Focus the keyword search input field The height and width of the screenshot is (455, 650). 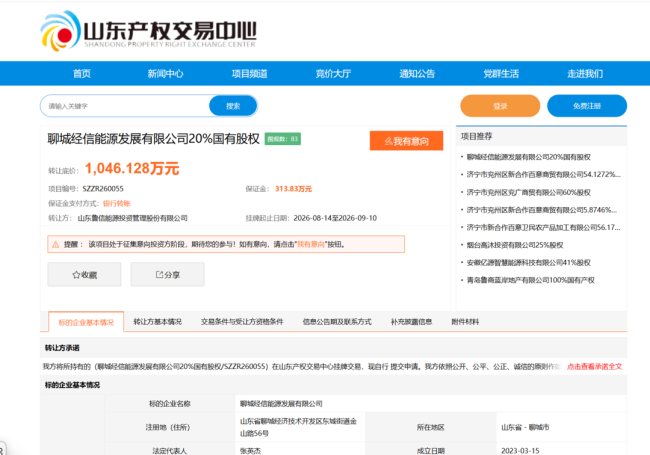(125, 106)
